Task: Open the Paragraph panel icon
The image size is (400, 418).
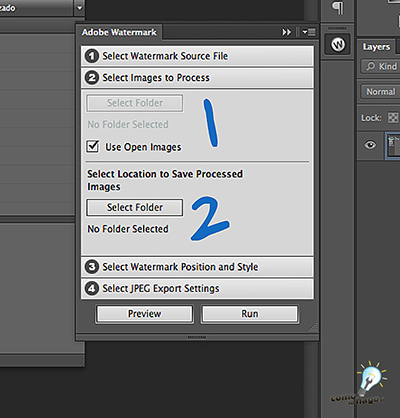Action: (x=338, y=8)
